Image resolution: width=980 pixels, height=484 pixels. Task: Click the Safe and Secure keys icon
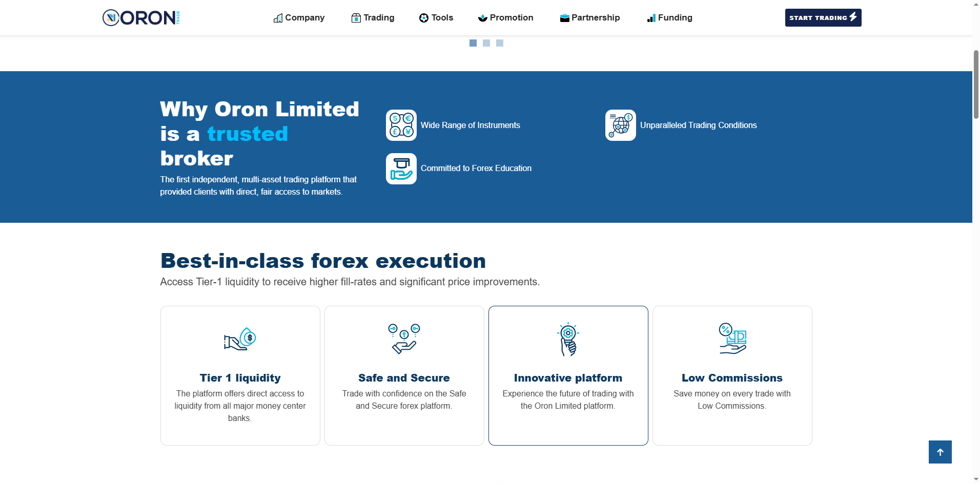(404, 339)
